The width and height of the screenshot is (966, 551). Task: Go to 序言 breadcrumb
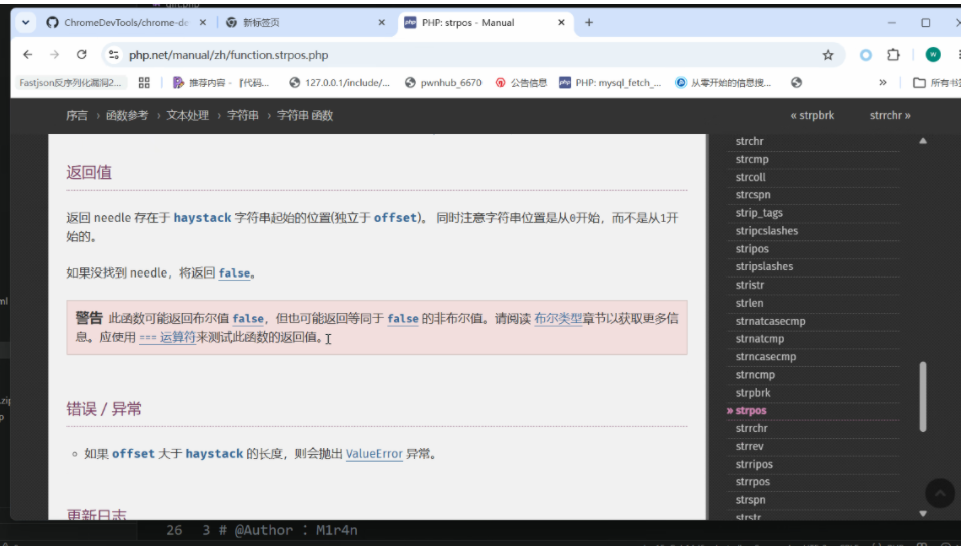click(77, 115)
